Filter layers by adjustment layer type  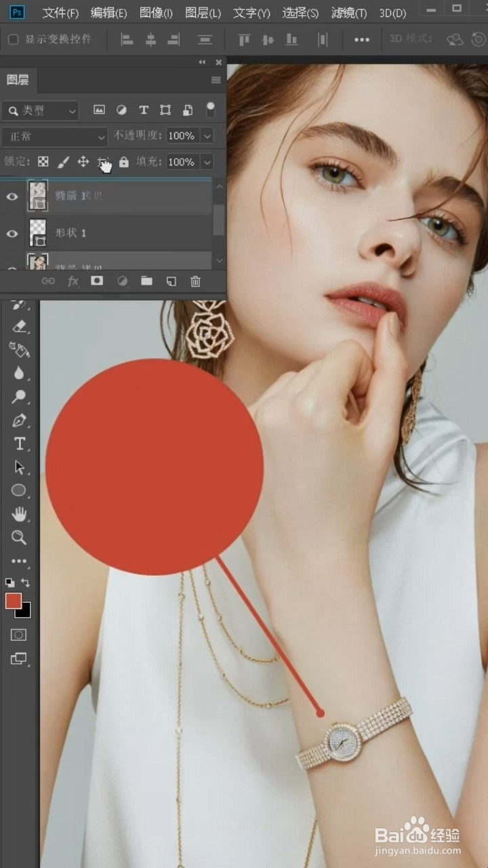(x=121, y=110)
